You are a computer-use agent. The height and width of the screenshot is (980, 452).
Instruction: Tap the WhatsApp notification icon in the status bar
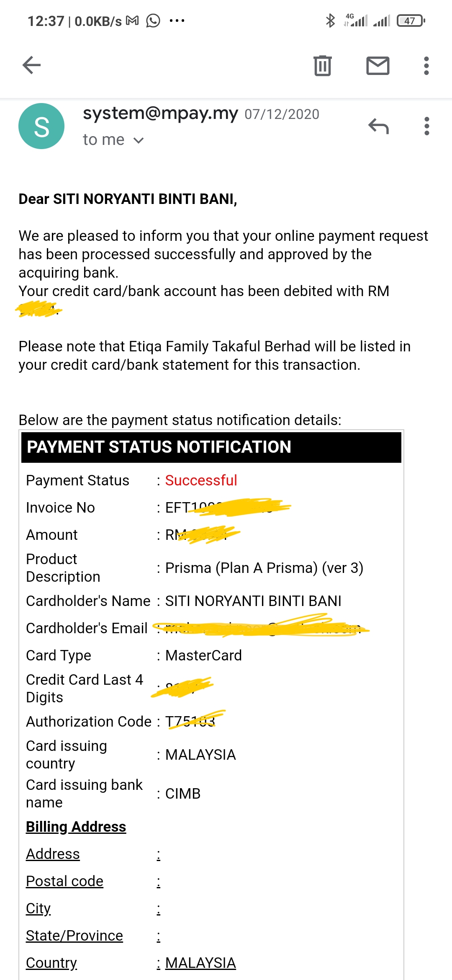153,21
